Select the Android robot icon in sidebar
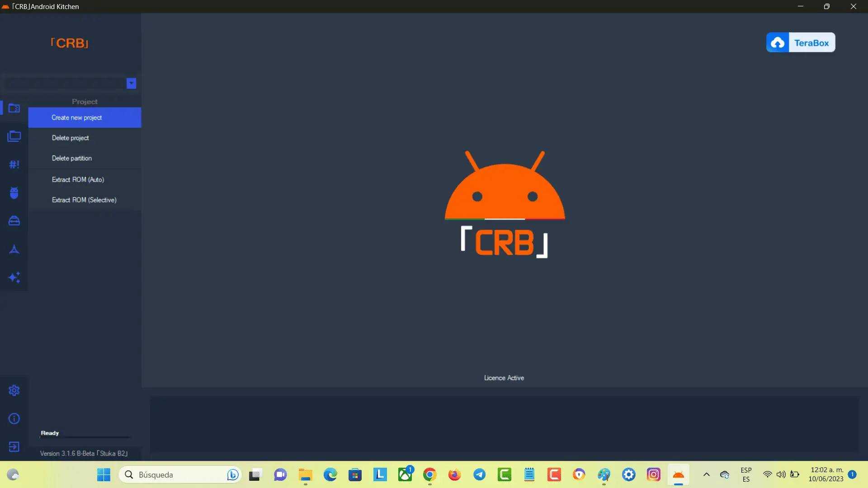The width and height of the screenshot is (868, 488). click(14, 192)
